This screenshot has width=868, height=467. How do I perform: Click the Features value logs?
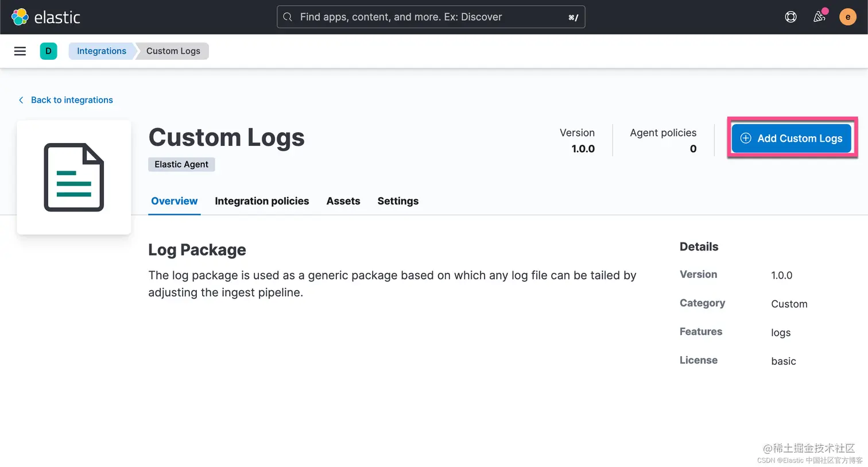pyautogui.click(x=781, y=333)
